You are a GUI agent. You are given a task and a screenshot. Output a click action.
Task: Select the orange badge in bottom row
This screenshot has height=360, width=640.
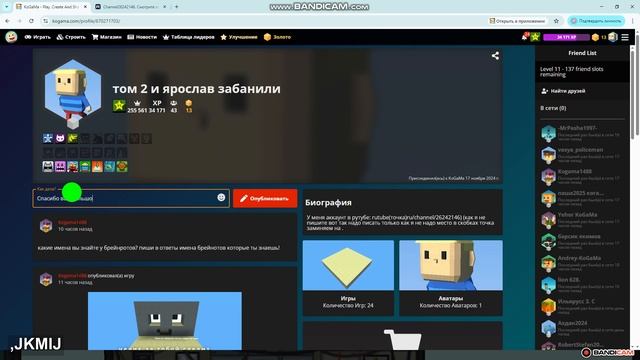pos(97,167)
